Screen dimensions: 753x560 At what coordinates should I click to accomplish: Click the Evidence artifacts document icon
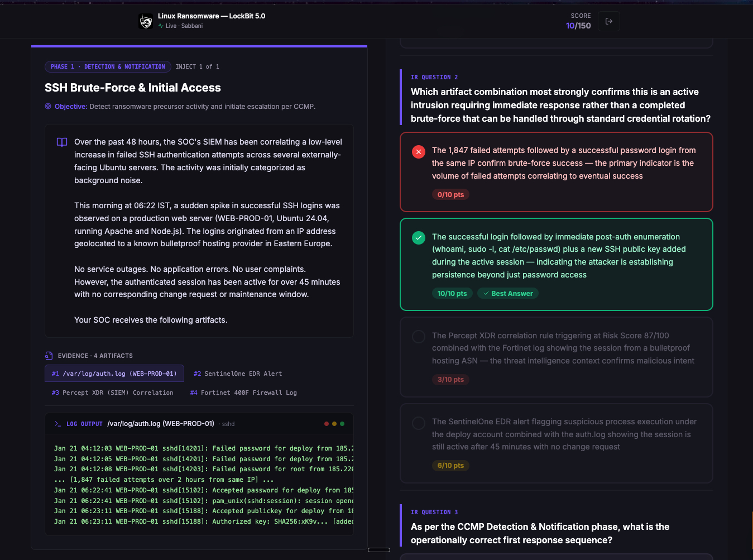(x=49, y=355)
